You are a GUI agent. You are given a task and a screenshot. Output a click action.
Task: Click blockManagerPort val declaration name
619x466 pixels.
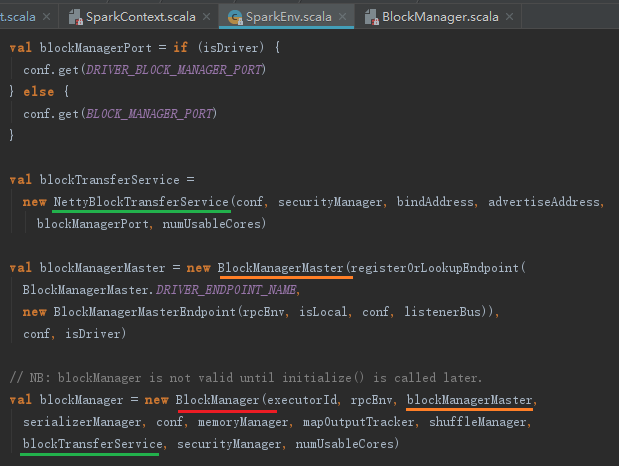tap(96, 48)
